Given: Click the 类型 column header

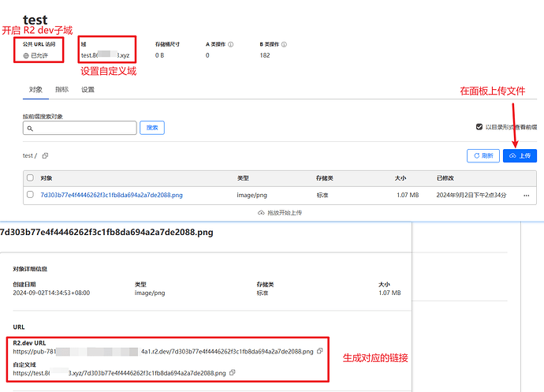Looking at the screenshot, I should (243, 178).
